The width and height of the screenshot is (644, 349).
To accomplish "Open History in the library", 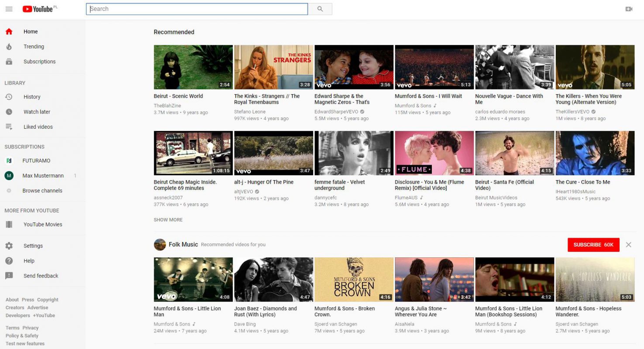I will coord(43,97).
